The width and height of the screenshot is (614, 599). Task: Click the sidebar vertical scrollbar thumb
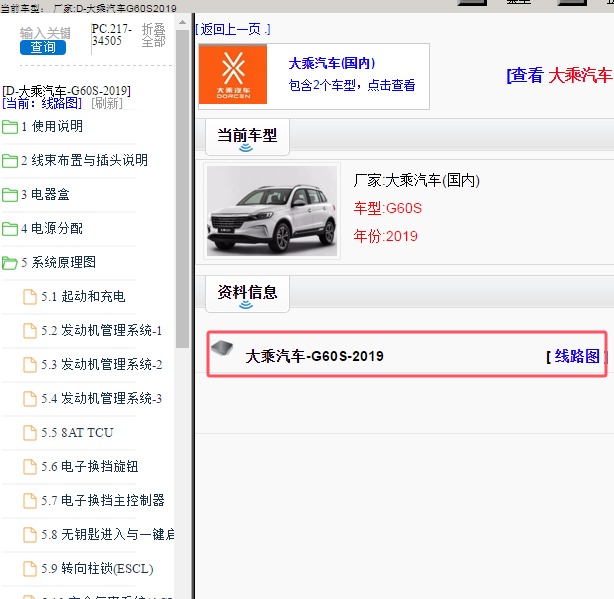[x=182, y=189]
